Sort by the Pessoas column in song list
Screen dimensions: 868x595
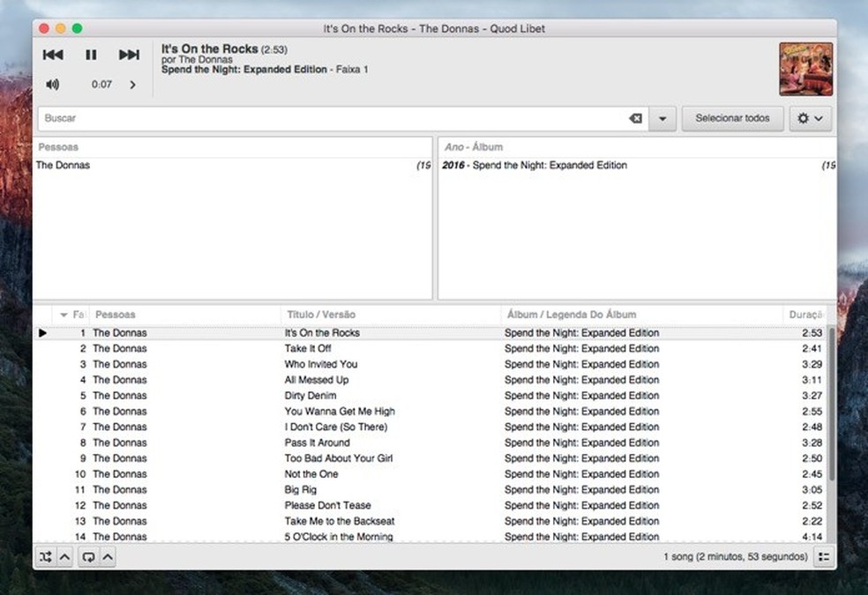185,315
